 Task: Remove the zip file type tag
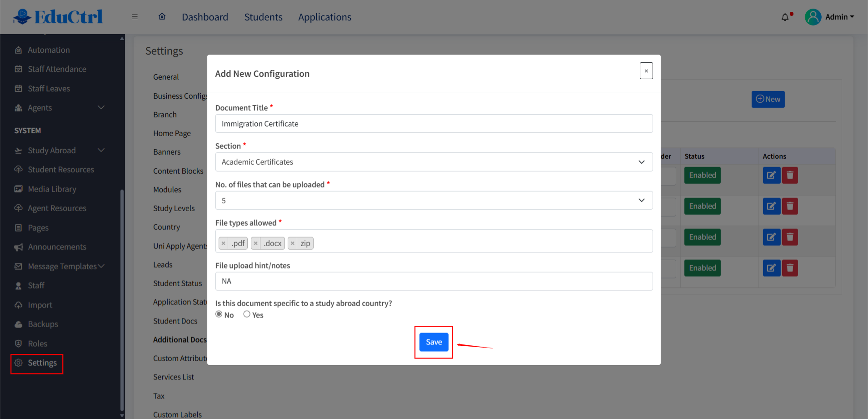tap(293, 243)
